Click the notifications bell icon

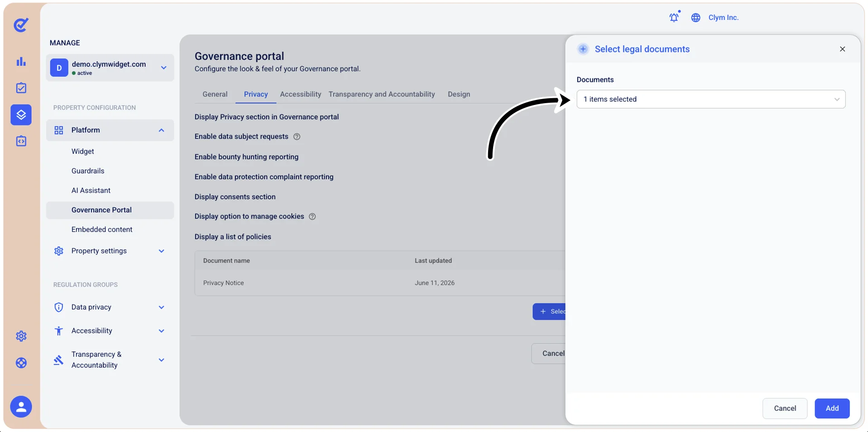(x=674, y=17)
